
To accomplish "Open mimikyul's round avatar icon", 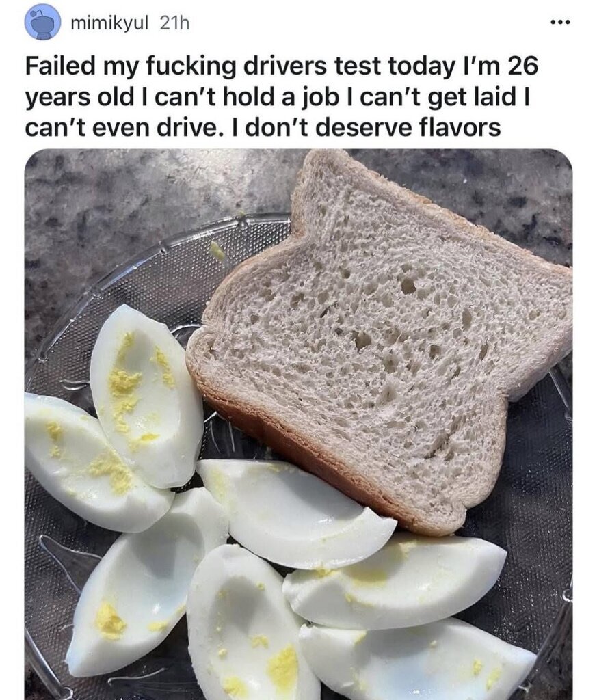I will point(42,23).
